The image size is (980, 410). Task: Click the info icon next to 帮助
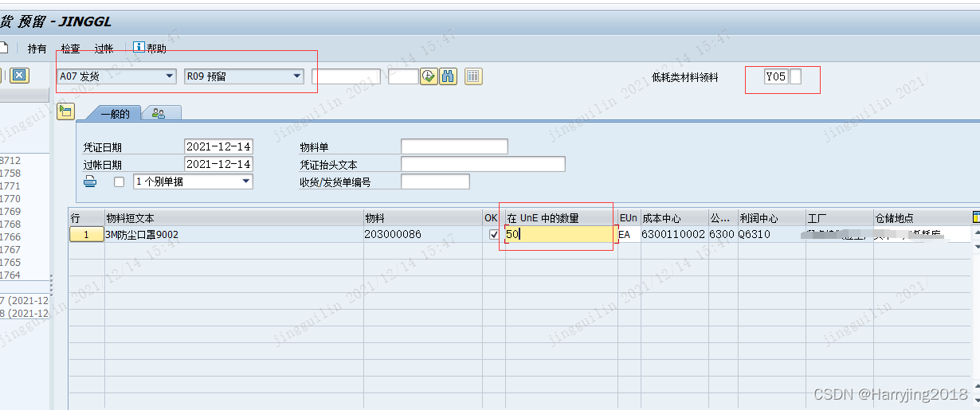139,48
